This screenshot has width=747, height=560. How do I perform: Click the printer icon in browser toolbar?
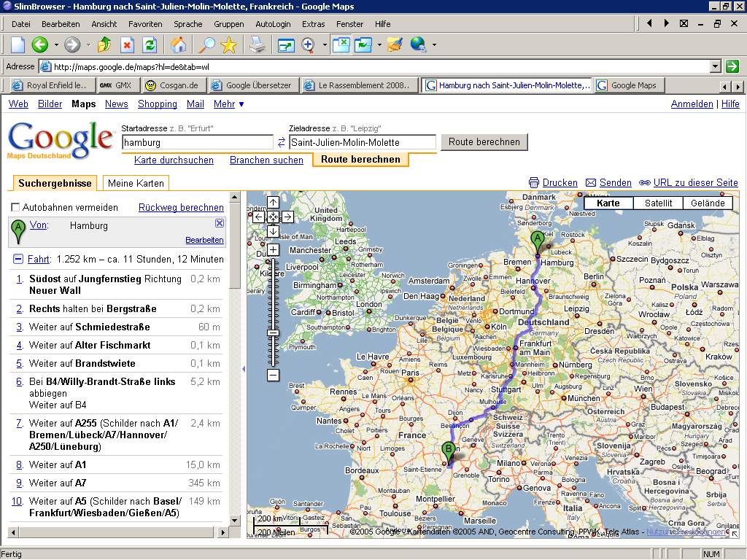(x=257, y=45)
